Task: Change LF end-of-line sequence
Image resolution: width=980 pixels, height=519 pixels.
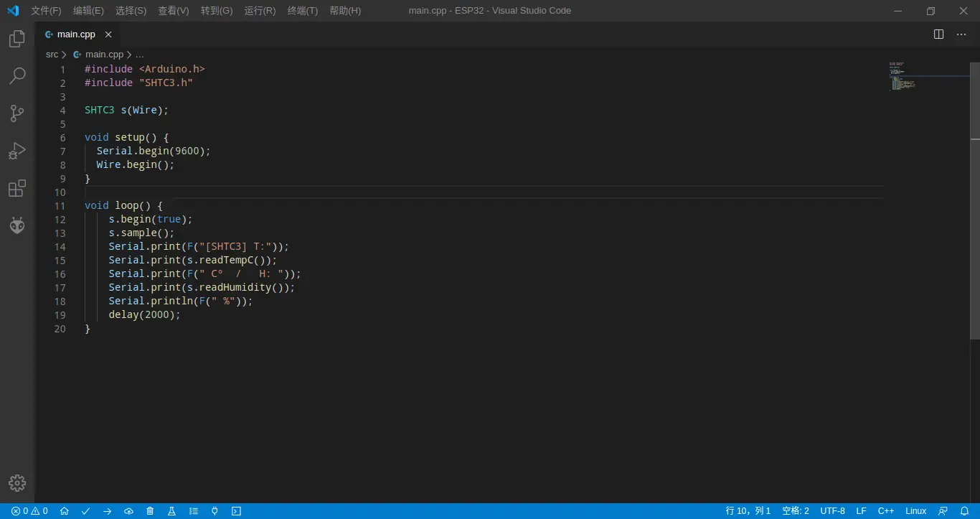Action: click(862, 511)
